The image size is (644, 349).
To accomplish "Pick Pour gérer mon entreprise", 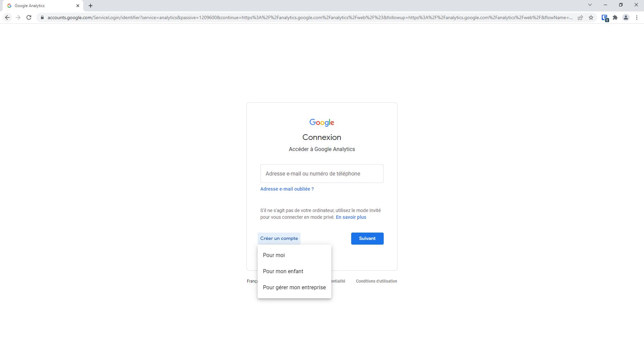I will click(294, 288).
